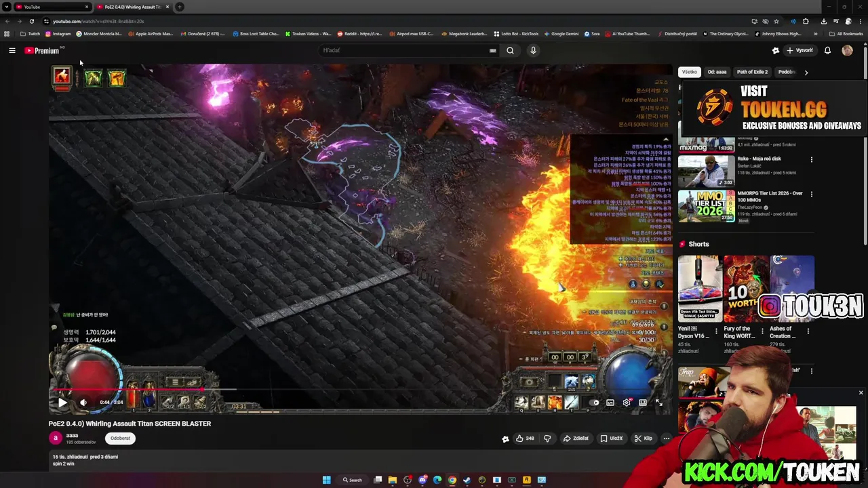Subscribe using the Odoberať button
868x488 pixels.
click(x=120, y=439)
